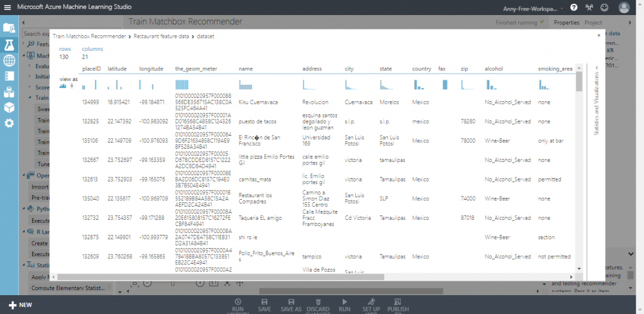This screenshot has height=314, width=644.
Task: Open Trained Models cube icon in sidebar
Action: pos(9,107)
